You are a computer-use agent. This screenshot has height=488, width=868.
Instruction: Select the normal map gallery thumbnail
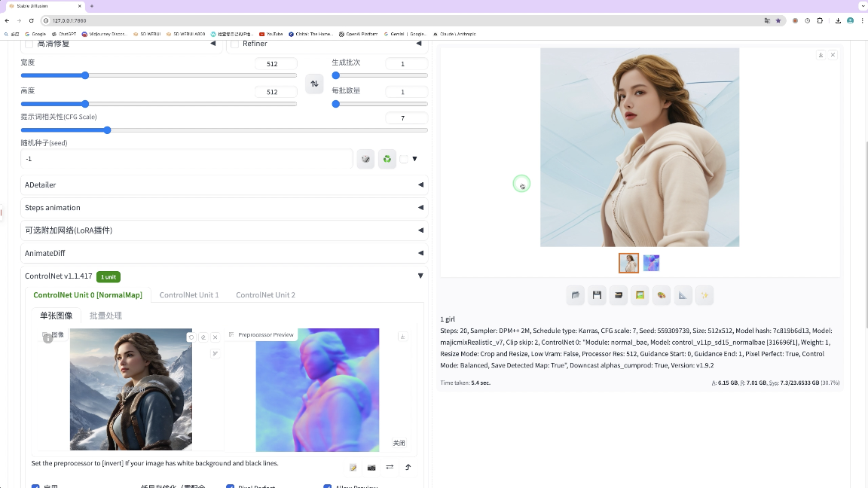[x=652, y=263]
